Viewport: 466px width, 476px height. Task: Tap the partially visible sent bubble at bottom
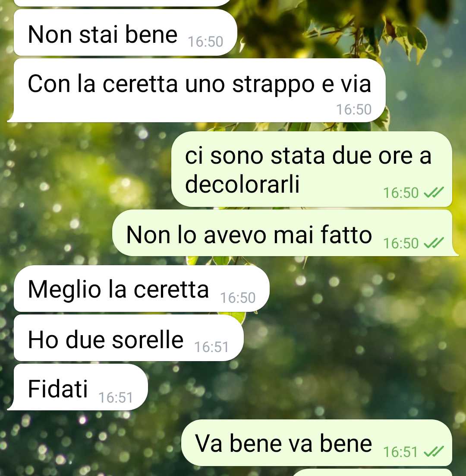coord(372,473)
